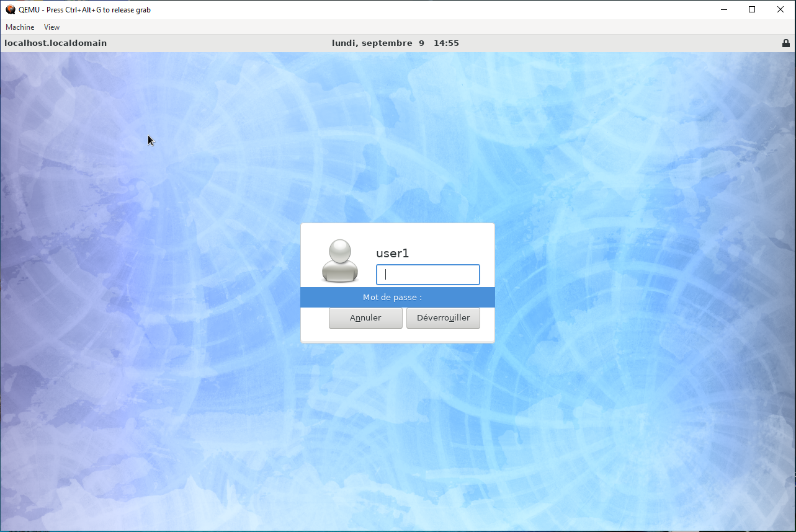Viewport: 796px width, 532px height.
Task: Click the Annuler button
Action: [365, 318]
